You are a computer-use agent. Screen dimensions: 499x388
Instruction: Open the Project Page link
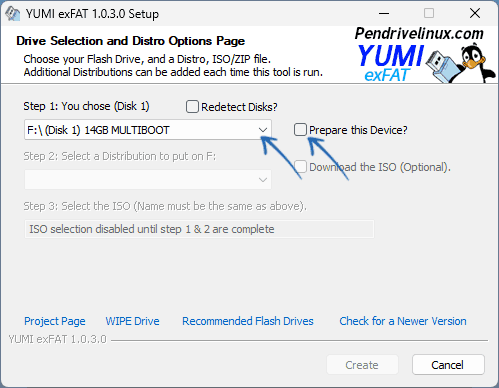[55, 321]
